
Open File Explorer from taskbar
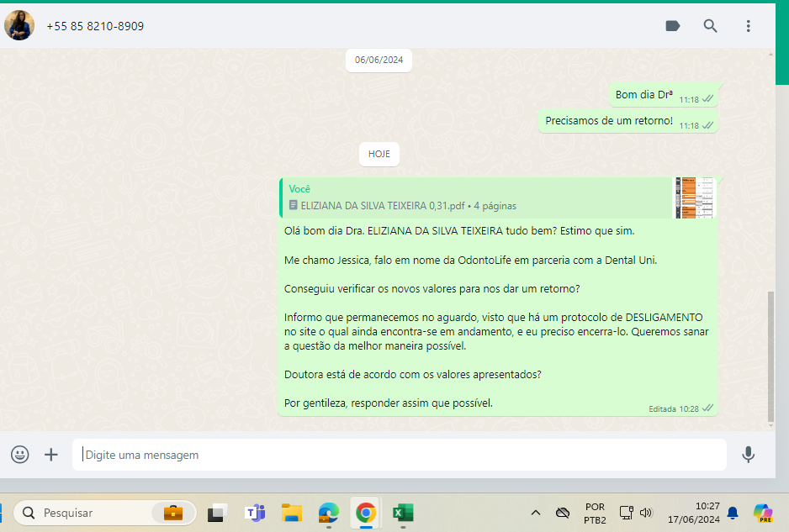pyautogui.click(x=291, y=513)
